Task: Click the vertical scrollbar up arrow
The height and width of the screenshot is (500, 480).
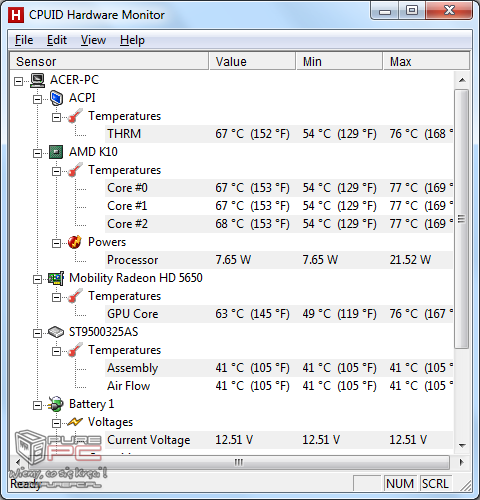Action: (462, 80)
